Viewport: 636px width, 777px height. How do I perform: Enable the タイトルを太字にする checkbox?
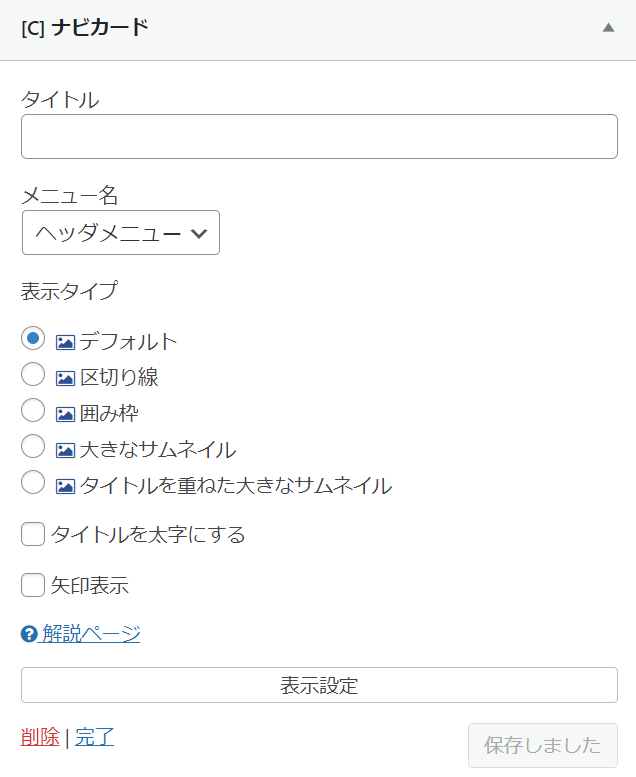click(33, 534)
